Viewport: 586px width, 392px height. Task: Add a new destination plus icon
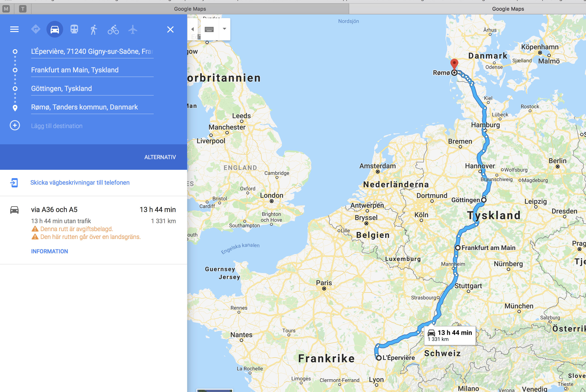click(x=15, y=125)
